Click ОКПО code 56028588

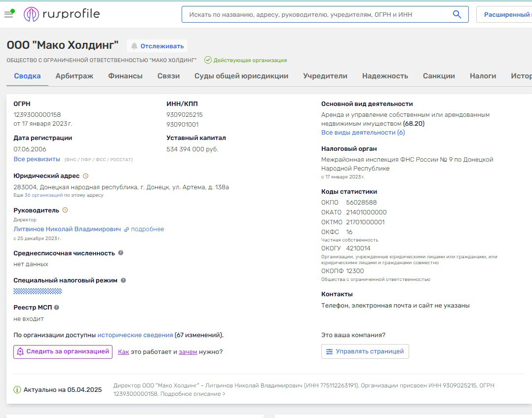click(361, 203)
